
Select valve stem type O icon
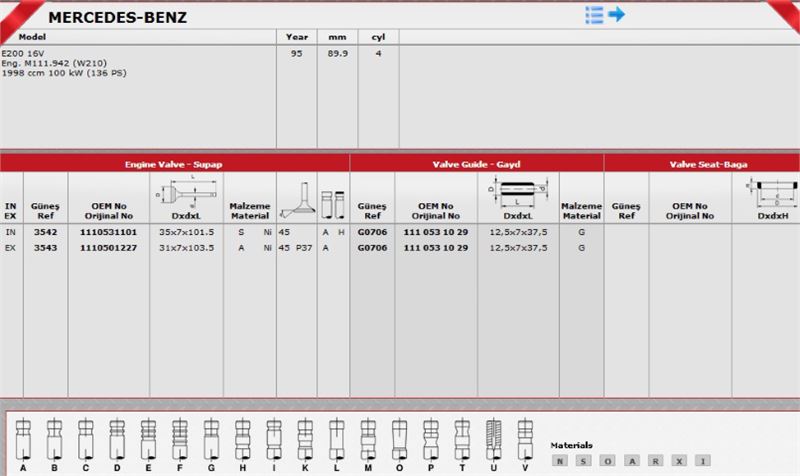coord(399,439)
